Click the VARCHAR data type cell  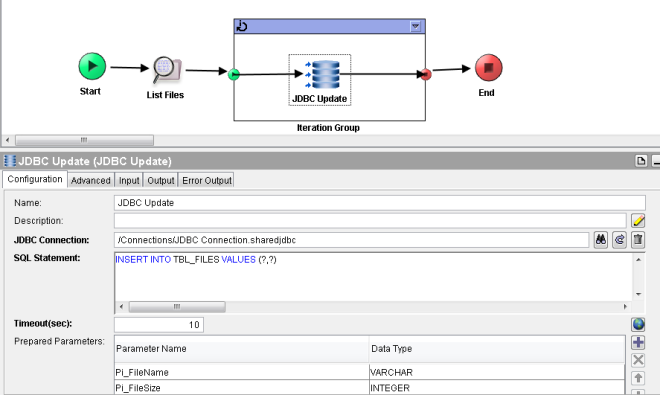coord(497,372)
